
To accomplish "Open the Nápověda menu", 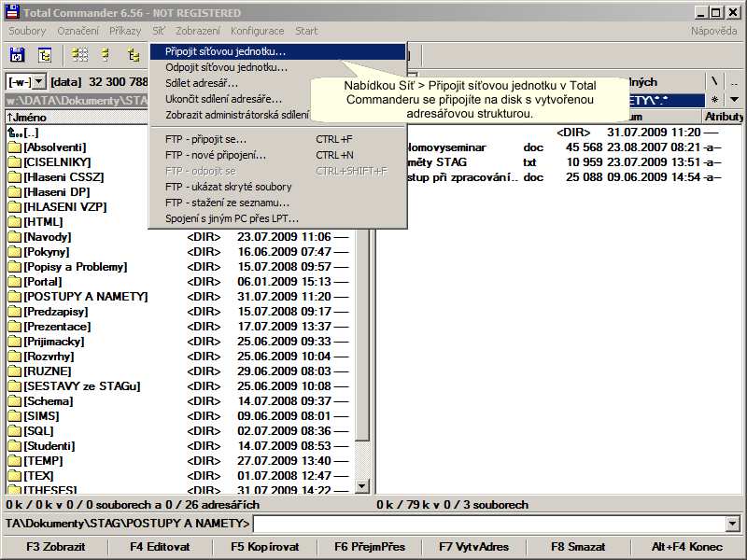I will 713,31.
